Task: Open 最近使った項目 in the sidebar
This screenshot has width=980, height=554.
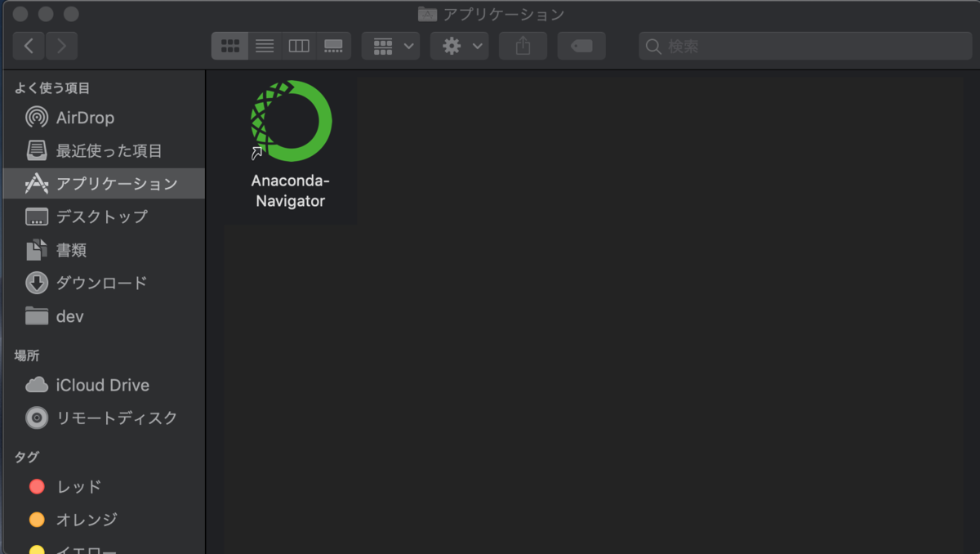Action: (103, 150)
